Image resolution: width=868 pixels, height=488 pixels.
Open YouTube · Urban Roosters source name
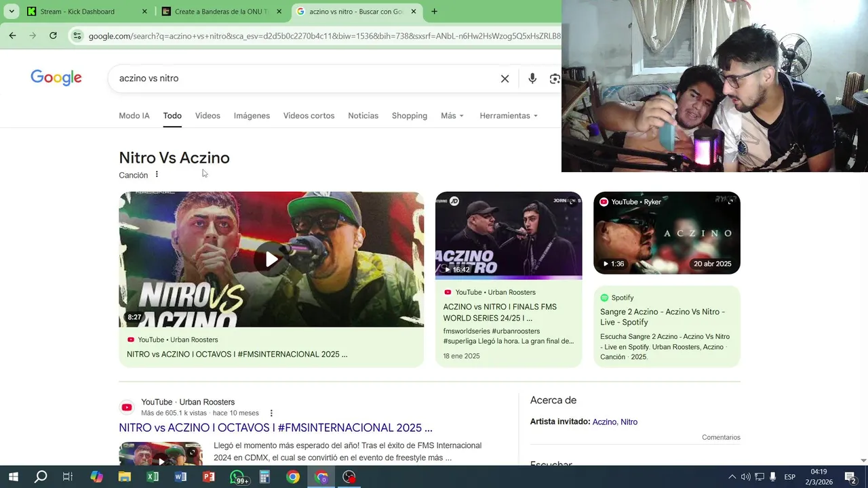(188, 402)
